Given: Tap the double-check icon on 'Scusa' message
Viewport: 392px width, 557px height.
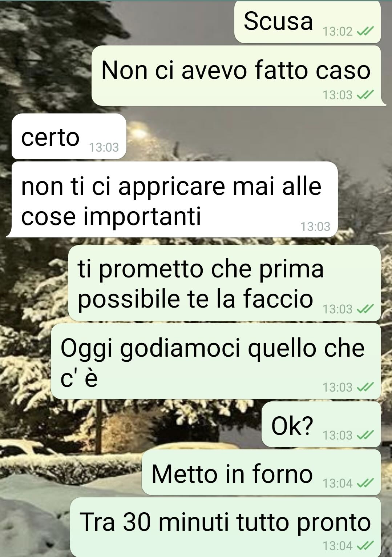Looking at the screenshot, I should click(365, 32).
